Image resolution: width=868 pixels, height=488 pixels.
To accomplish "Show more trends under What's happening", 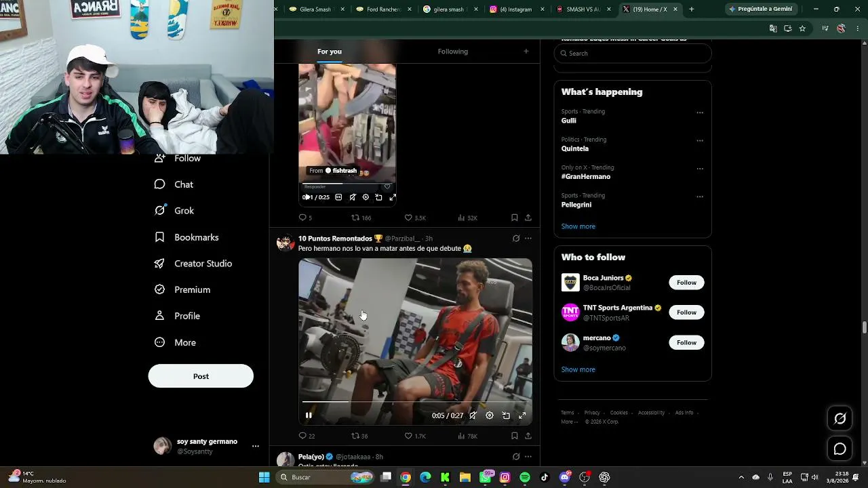I will pyautogui.click(x=578, y=226).
